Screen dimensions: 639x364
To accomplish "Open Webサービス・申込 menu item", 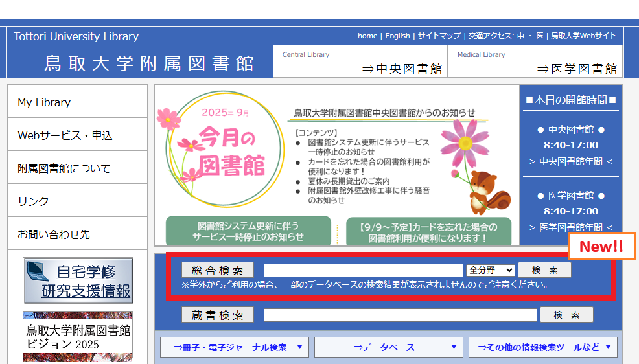I will click(x=77, y=135).
